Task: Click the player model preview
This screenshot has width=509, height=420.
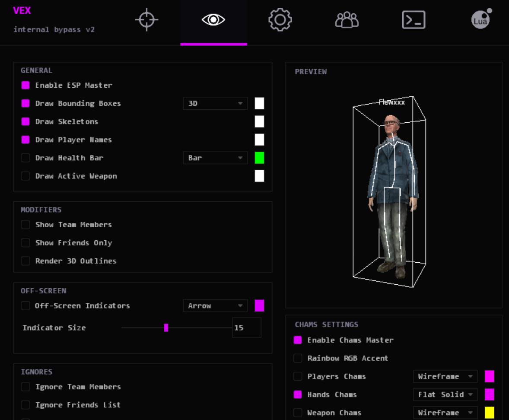Action: click(393, 196)
